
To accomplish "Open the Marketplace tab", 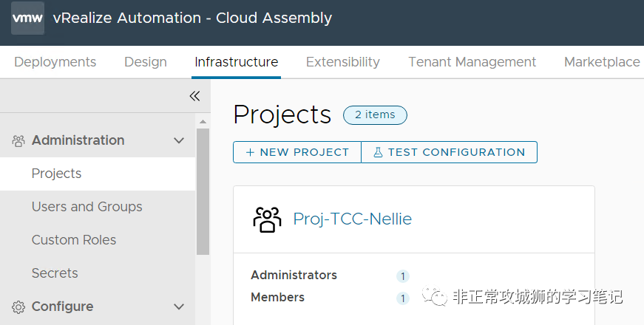I will point(602,62).
